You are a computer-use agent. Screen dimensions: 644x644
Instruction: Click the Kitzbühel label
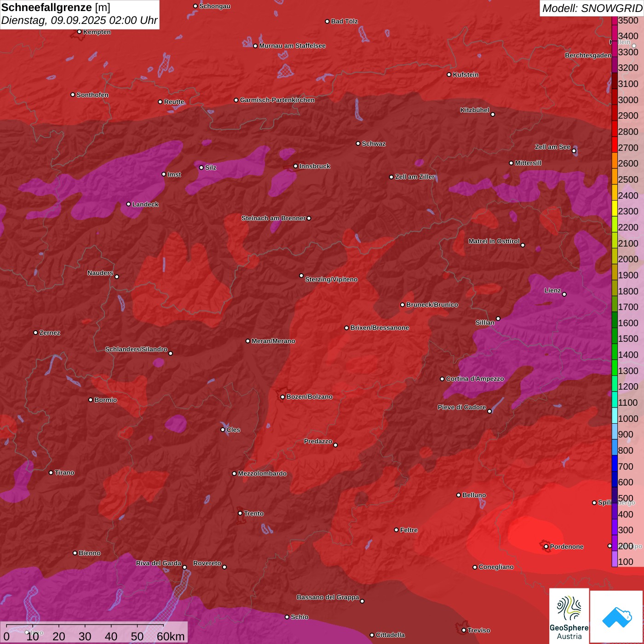click(475, 110)
